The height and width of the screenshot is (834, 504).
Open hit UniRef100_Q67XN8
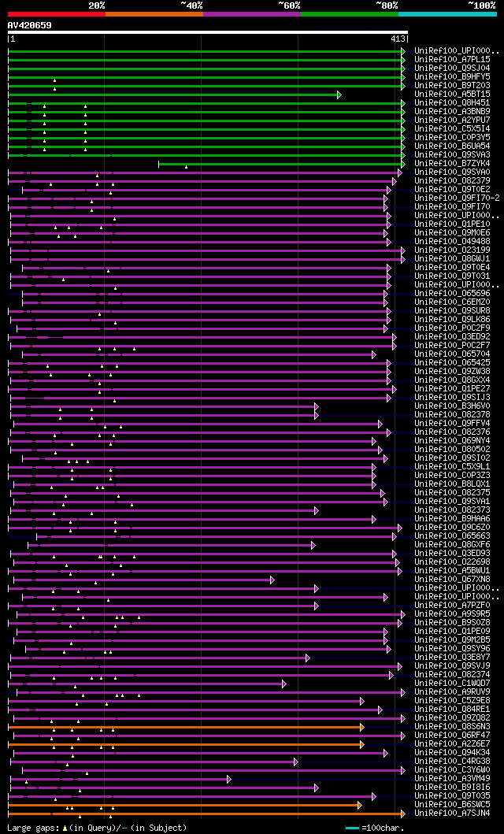(453, 579)
